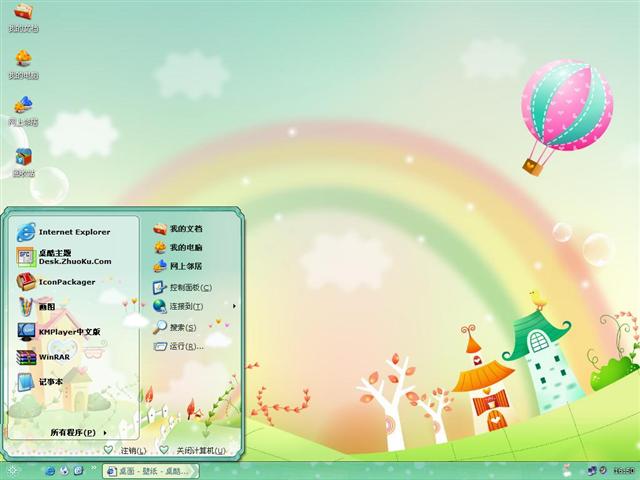
Task: Launch IconPackager from start menu
Action: 56,282
